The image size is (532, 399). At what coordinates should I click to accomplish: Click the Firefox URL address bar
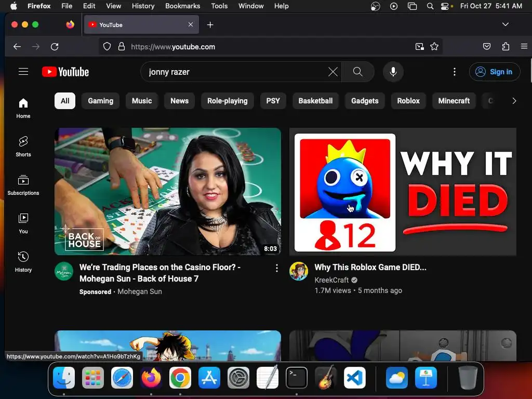coord(270,46)
